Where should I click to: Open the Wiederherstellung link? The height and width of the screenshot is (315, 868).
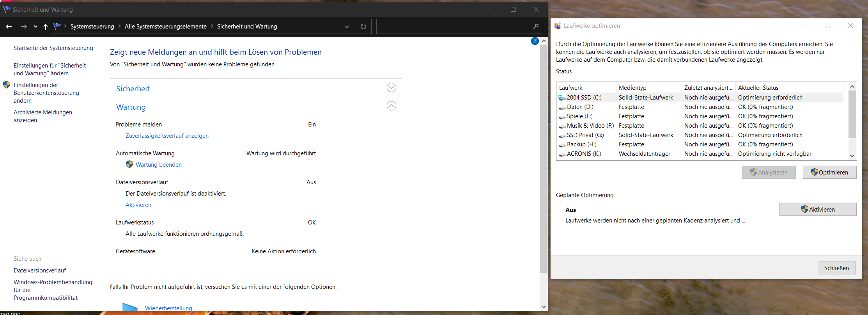168,308
